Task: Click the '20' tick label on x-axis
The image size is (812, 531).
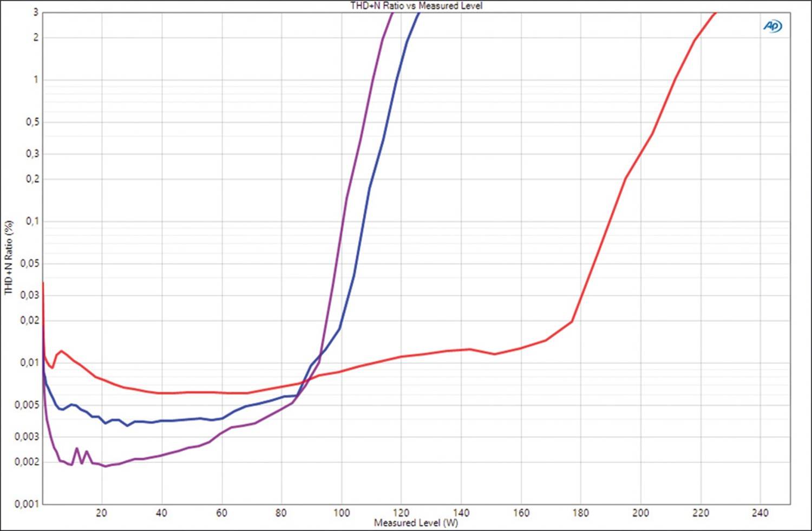Action: [x=101, y=513]
